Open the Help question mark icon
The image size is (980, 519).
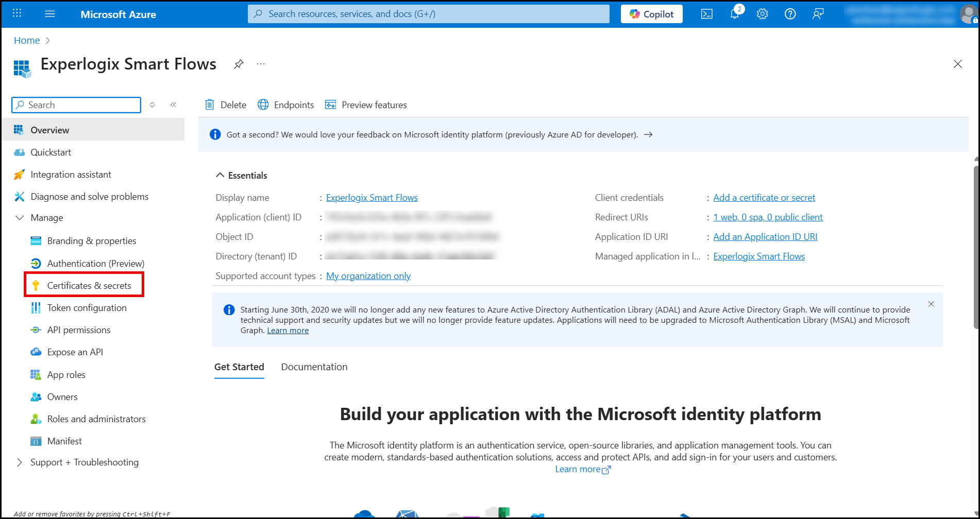click(790, 14)
